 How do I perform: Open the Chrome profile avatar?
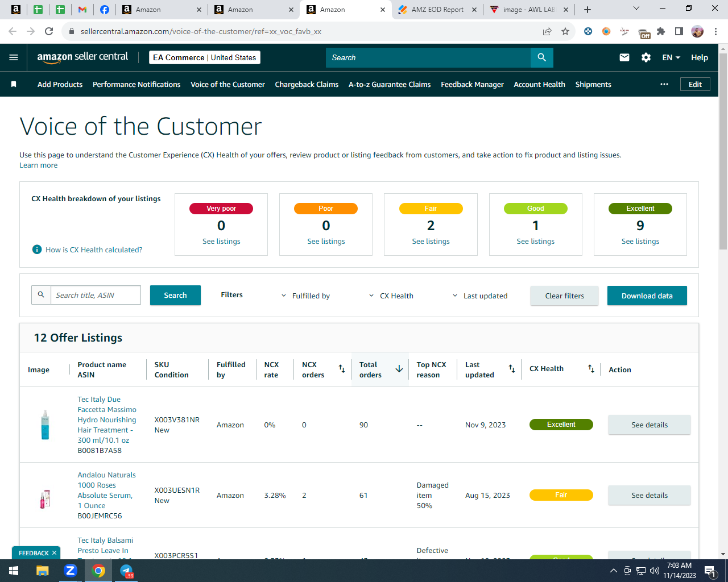point(697,31)
